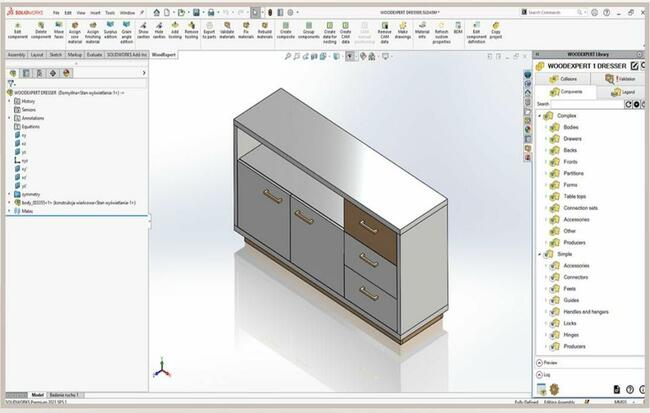Open the Validation library tab
Viewport: 650px width, 413px height.
(x=620, y=78)
